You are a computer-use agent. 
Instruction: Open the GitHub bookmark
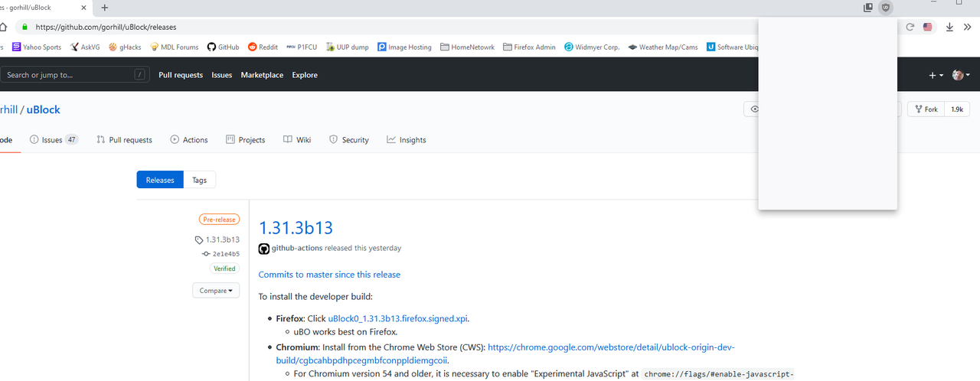[x=224, y=47]
